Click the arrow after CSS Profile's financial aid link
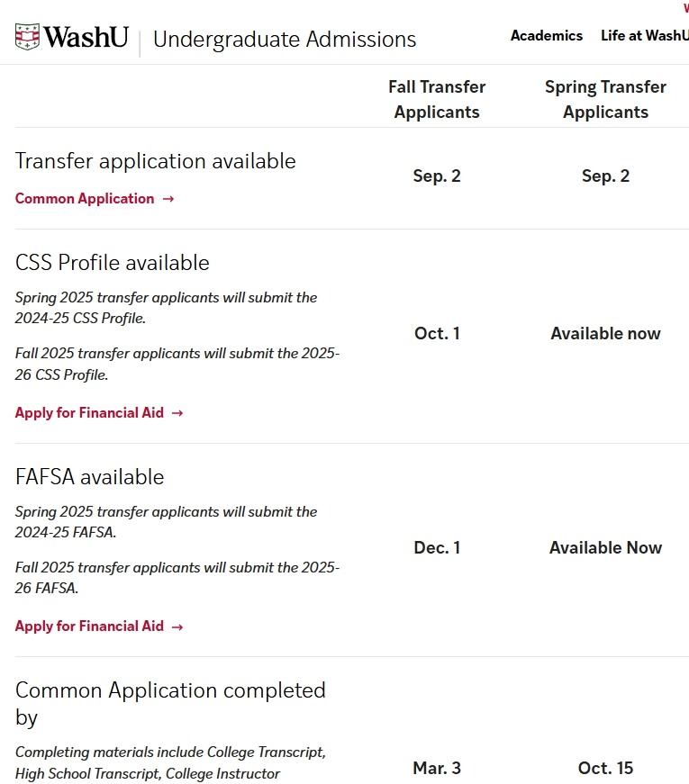 [177, 413]
